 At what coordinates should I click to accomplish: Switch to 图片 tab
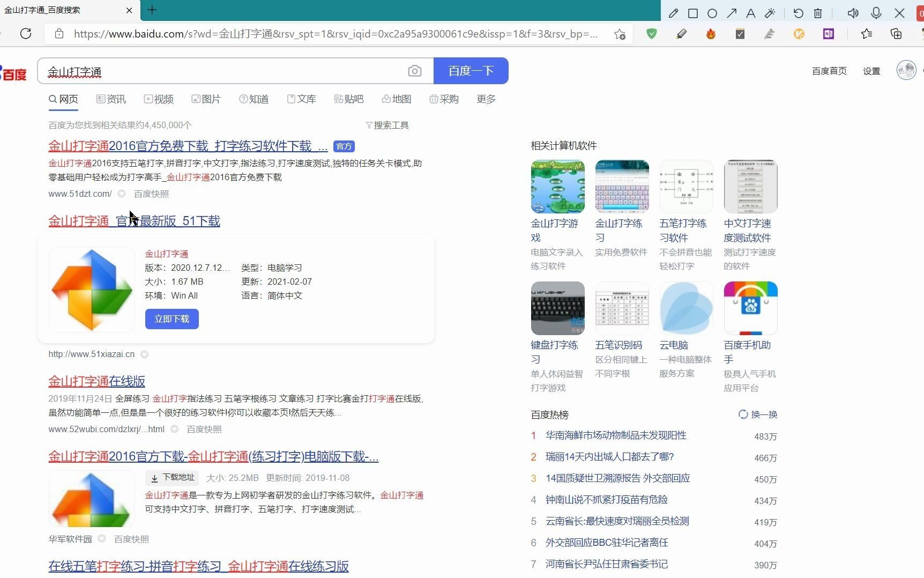coord(206,99)
